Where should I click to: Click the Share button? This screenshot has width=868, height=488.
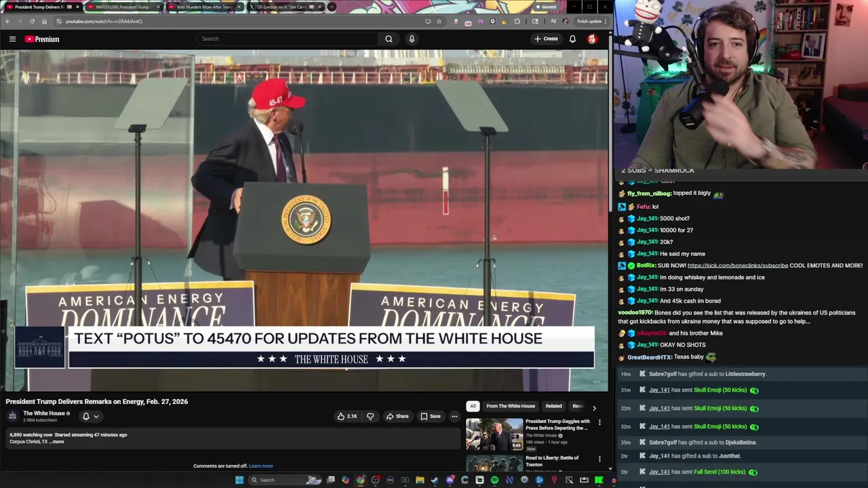(397, 416)
